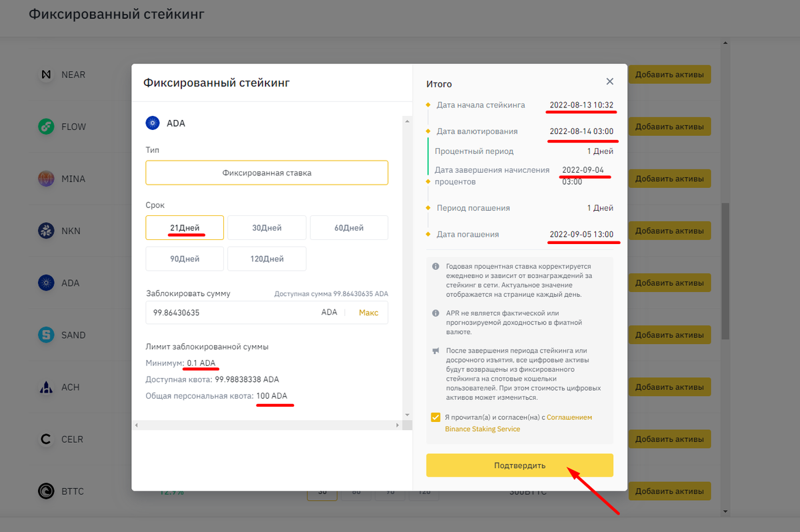The image size is (800, 532).
Task: Click the ADA logo in the dialog
Action: click(x=153, y=123)
